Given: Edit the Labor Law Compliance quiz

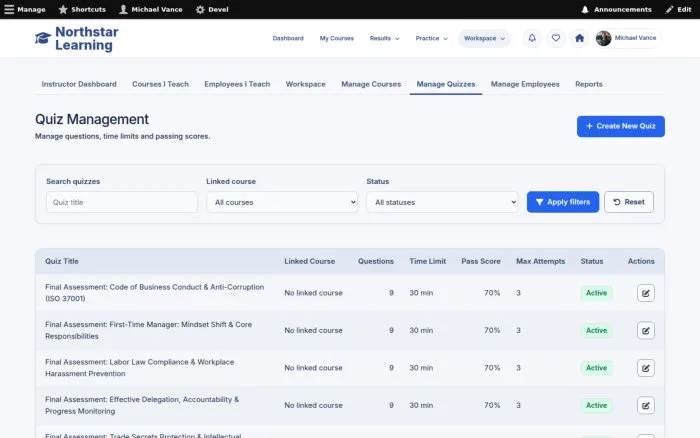Looking at the screenshot, I should pyautogui.click(x=646, y=368).
